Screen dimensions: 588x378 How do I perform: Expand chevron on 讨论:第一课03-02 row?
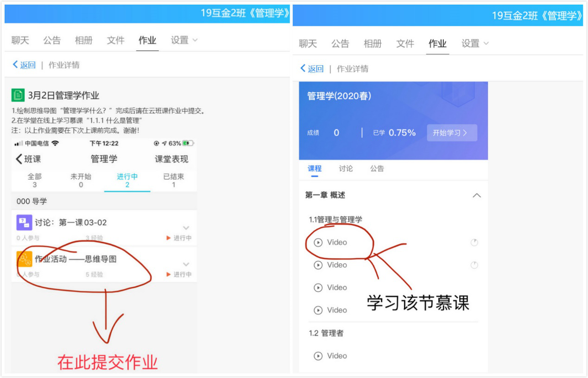click(x=186, y=227)
